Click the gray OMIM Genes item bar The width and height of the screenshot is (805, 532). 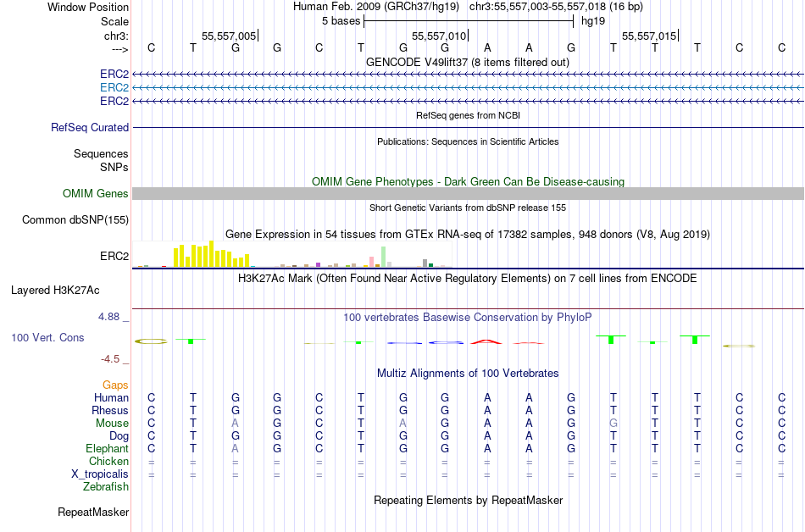coord(468,193)
